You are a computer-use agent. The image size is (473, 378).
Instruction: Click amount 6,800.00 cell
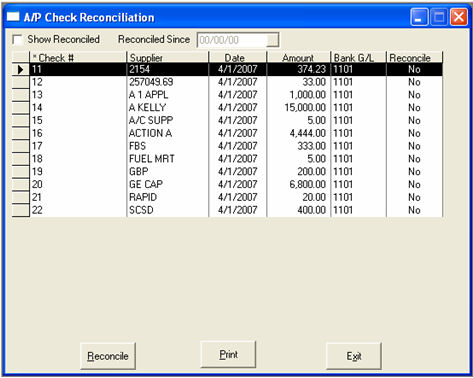[x=299, y=184]
